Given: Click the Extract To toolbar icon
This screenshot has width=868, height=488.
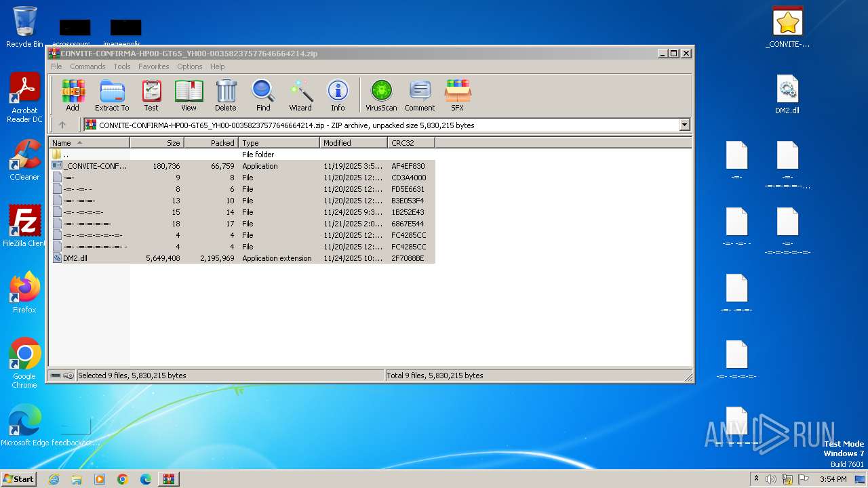Looking at the screenshot, I should pyautogui.click(x=112, y=95).
